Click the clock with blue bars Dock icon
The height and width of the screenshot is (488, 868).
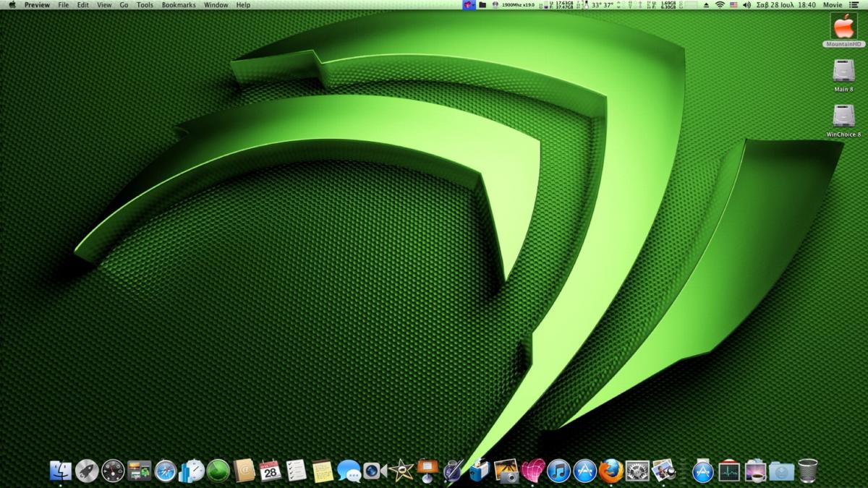pos(192,471)
